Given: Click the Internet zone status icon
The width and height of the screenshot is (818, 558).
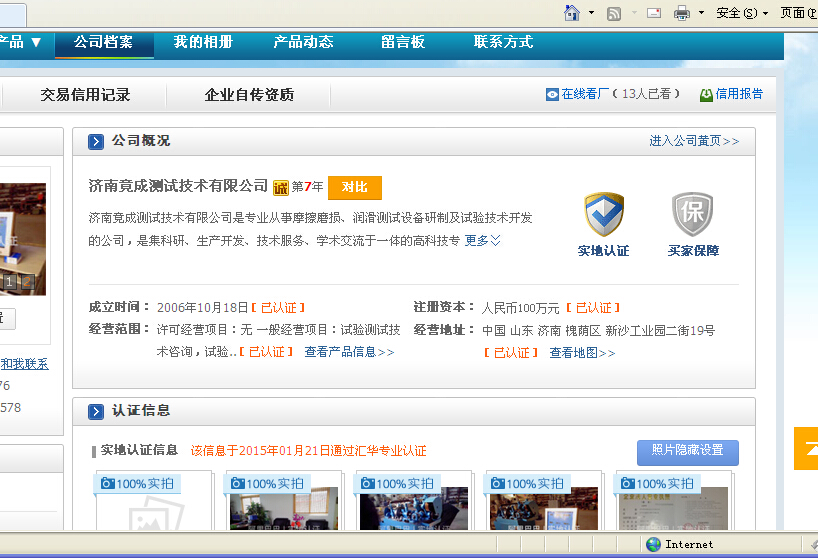Looking at the screenshot, I should coord(653,544).
